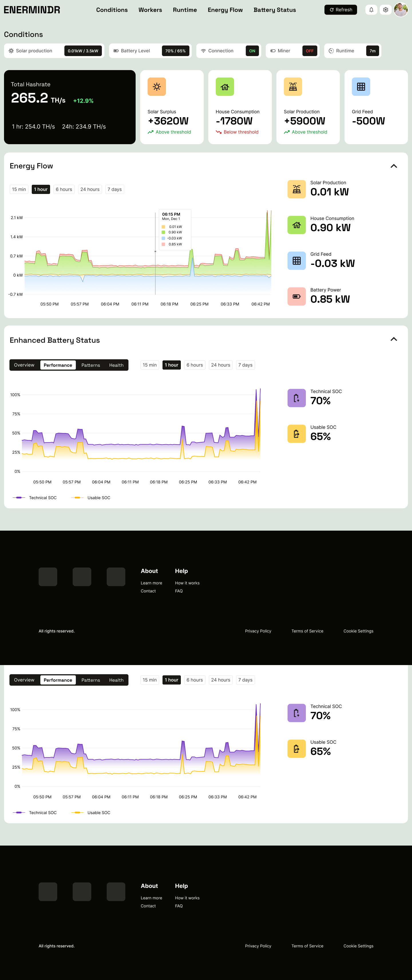The height and width of the screenshot is (980, 412).
Task: Go to the Battery Status nav item
Action: pos(275,10)
